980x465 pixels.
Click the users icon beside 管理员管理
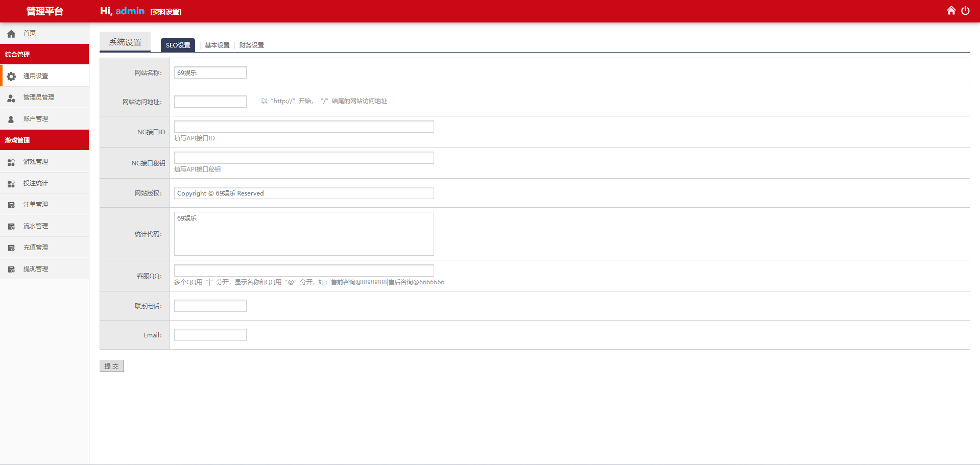[11, 98]
